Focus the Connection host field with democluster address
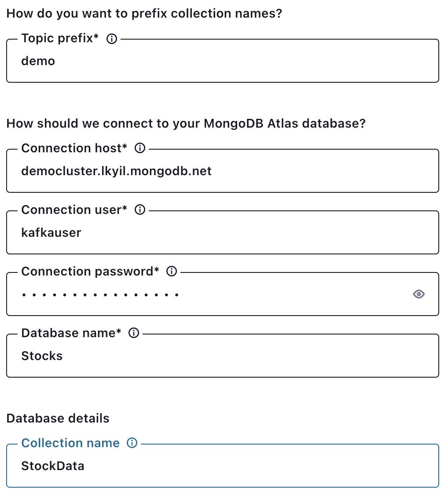The image size is (448, 500). pyautogui.click(x=222, y=171)
